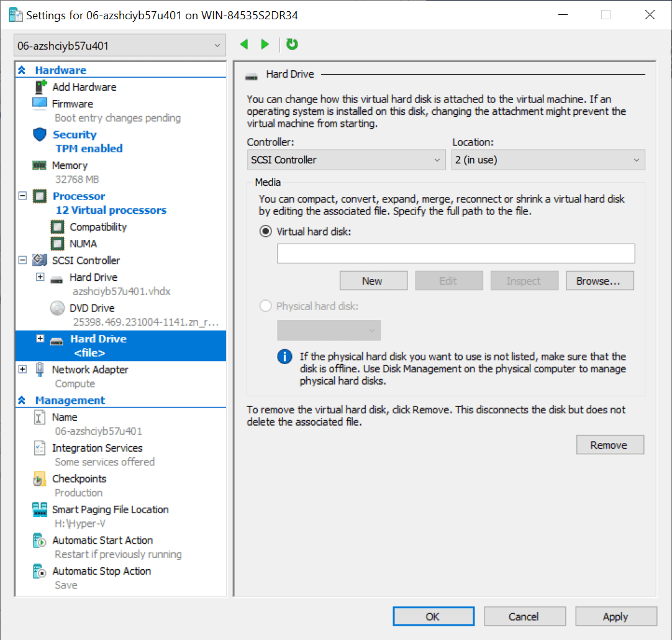Screen dimensions: 672x640
Task: Click the DVD Drive disc icon
Action: [x=57, y=308]
